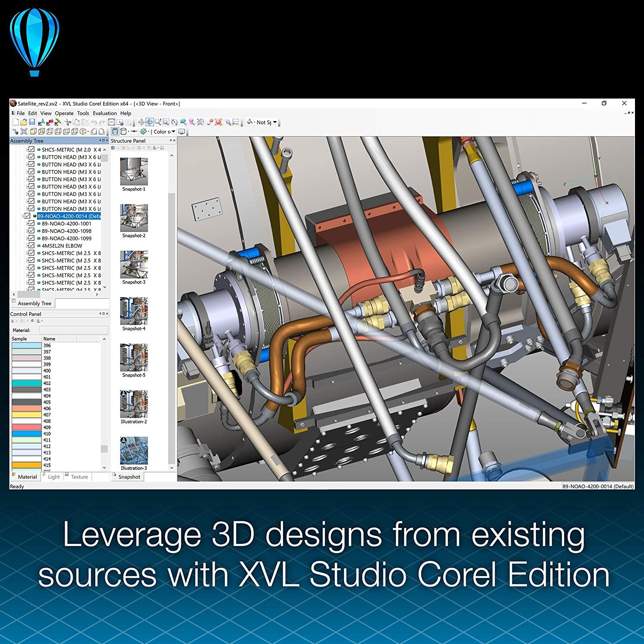The width and height of the screenshot is (644, 644).
Task: Switch to the Light tab
Action: [x=54, y=477]
